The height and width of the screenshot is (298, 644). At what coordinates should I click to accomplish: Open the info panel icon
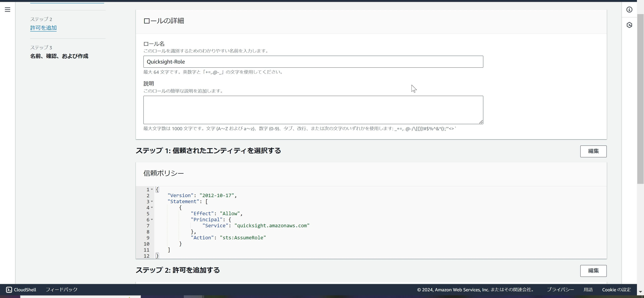click(629, 10)
